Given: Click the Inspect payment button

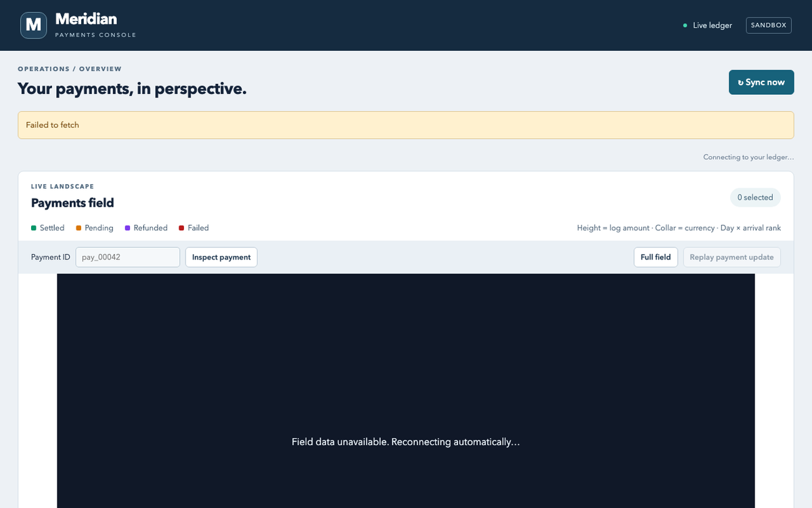Looking at the screenshot, I should coord(221,257).
